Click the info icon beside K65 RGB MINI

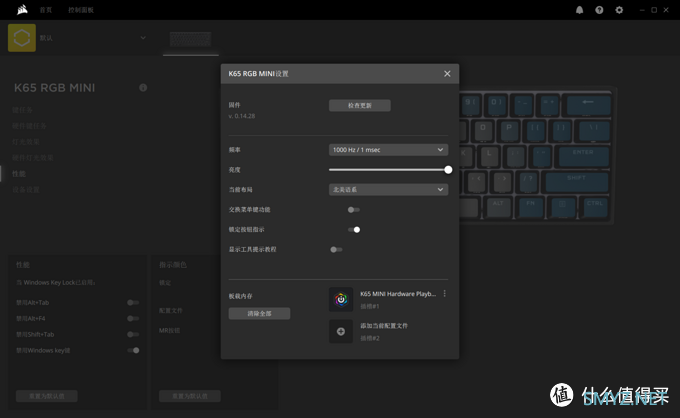[143, 88]
